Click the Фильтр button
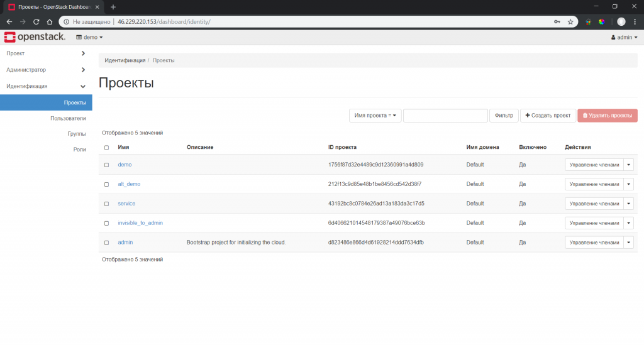Image resolution: width=644 pixels, height=345 pixels. pyautogui.click(x=504, y=116)
